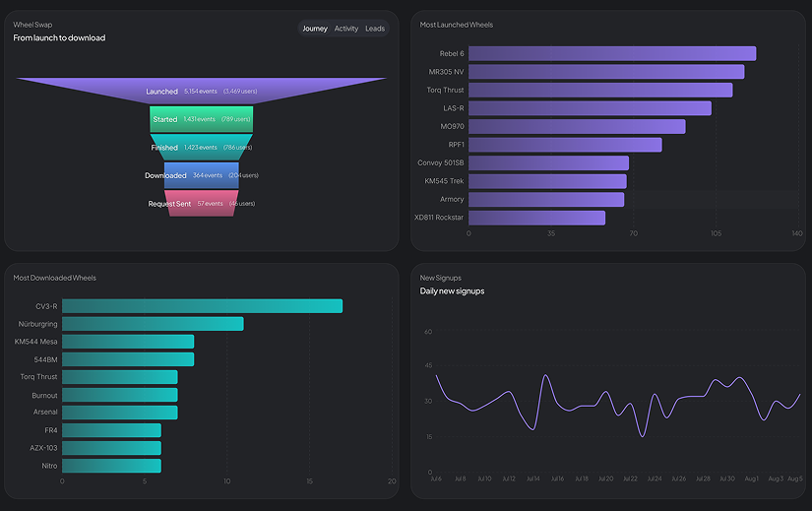Click the 'XD811 Rockstar' axis label
812x511 pixels.
pyautogui.click(x=439, y=218)
